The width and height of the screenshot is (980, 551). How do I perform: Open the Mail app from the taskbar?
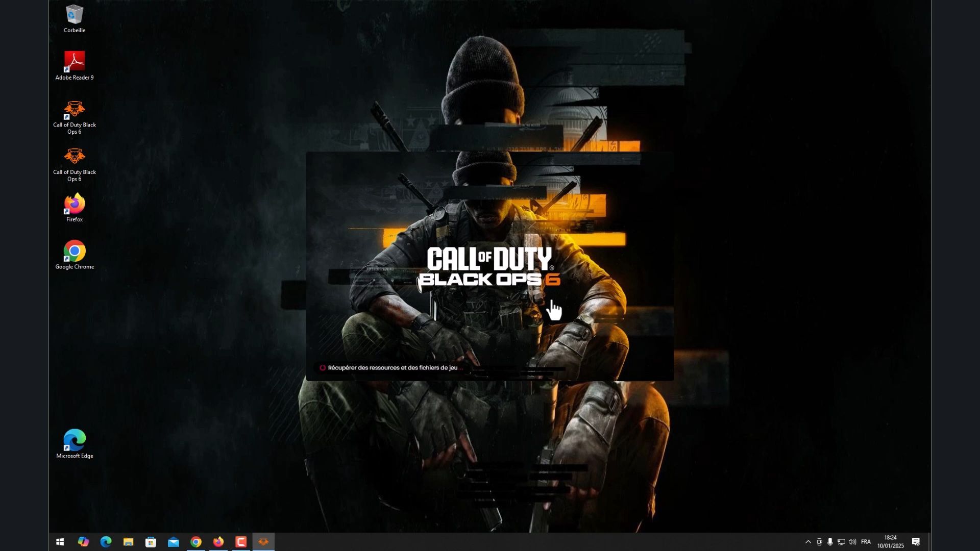174,542
